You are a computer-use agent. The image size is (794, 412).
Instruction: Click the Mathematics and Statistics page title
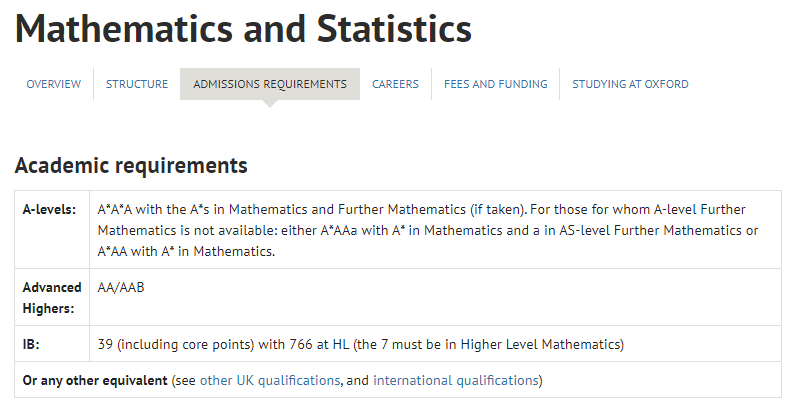tap(244, 28)
